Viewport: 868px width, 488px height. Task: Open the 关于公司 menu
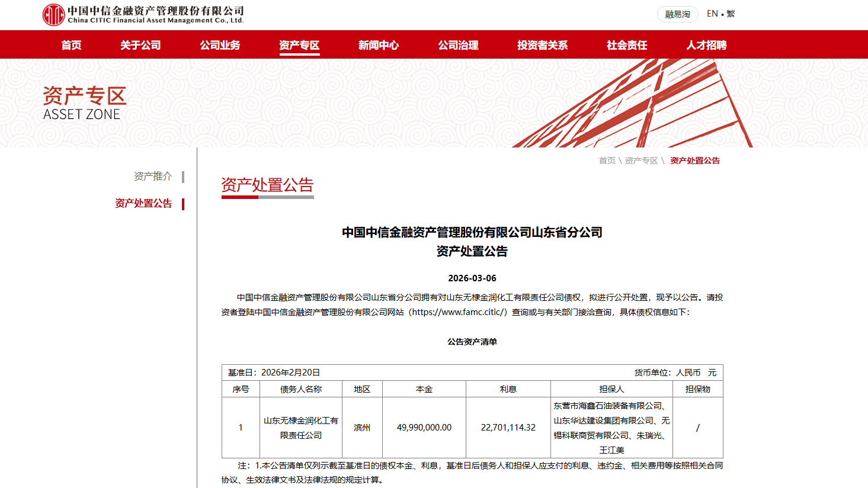140,45
